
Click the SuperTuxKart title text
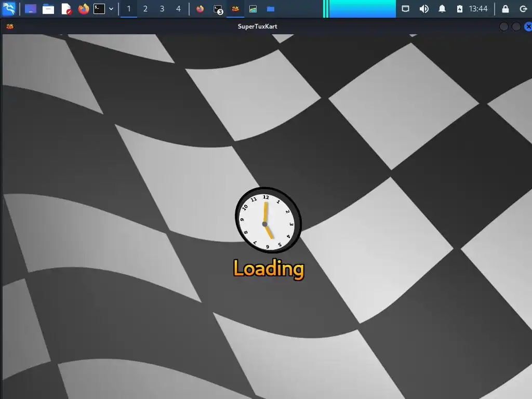(x=258, y=26)
